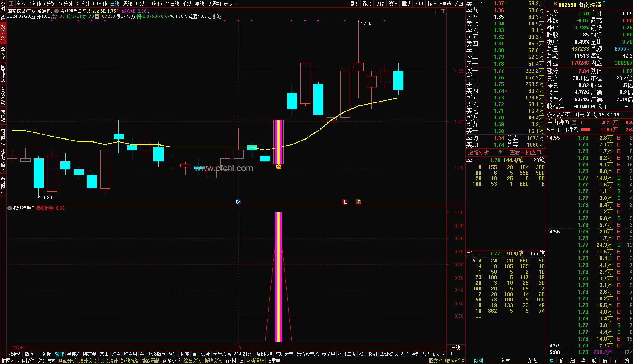
Task: Collapse the 侧边栏 sidebar
Action: click(455, 361)
